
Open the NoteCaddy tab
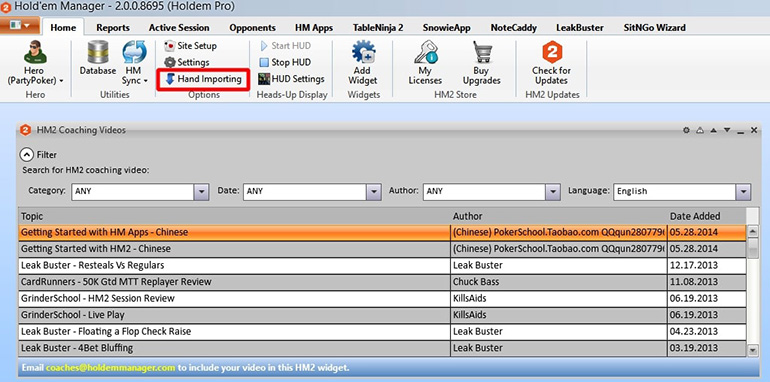pos(514,27)
